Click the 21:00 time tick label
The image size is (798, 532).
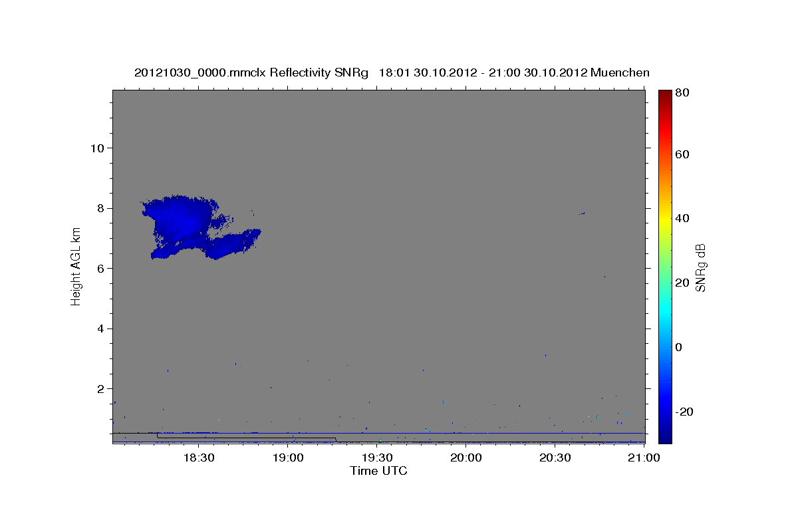(x=644, y=458)
